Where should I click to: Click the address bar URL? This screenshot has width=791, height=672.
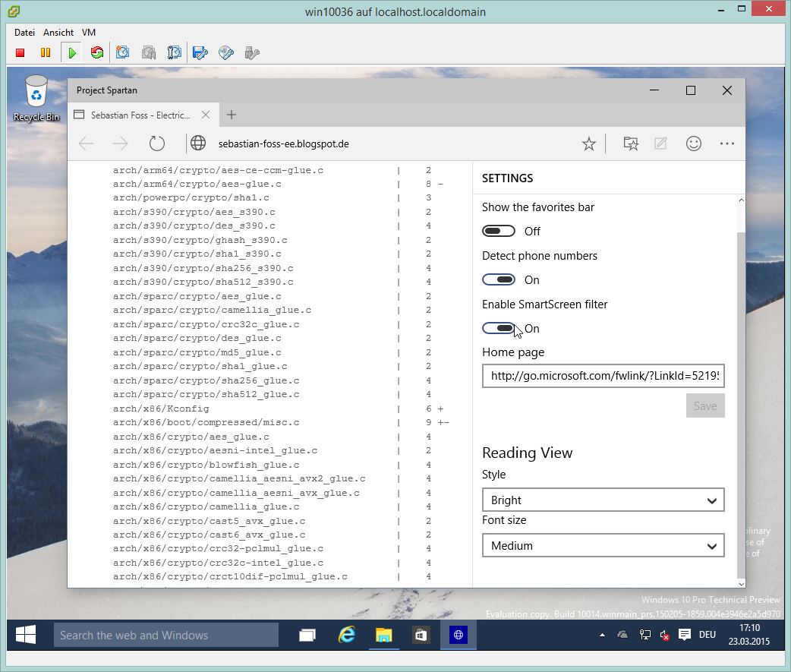283,144
